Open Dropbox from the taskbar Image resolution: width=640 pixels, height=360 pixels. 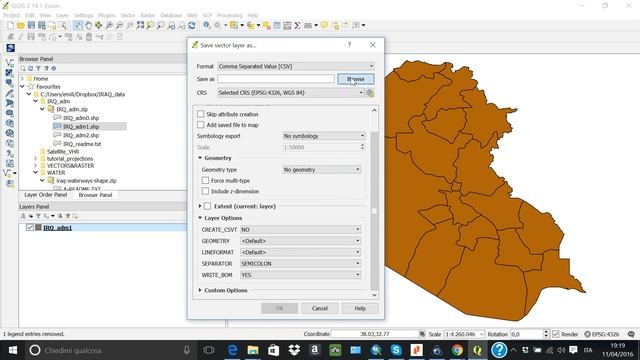click(294, 350)
